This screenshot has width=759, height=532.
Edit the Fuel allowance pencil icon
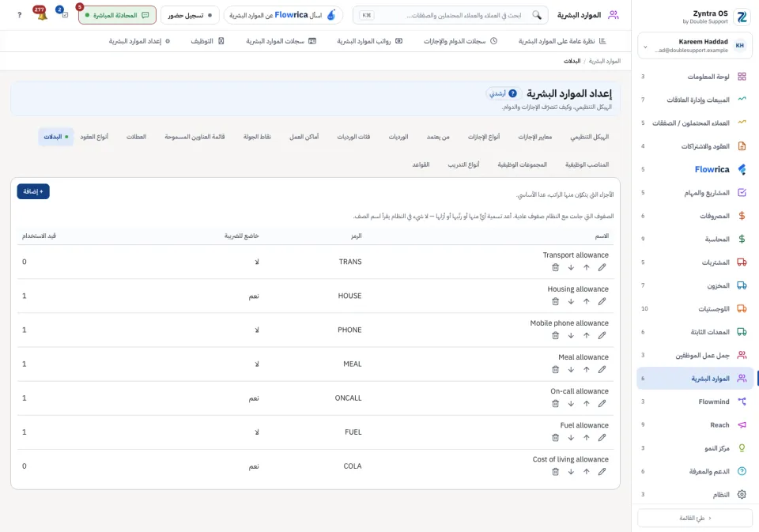click(x=602, y=438)
